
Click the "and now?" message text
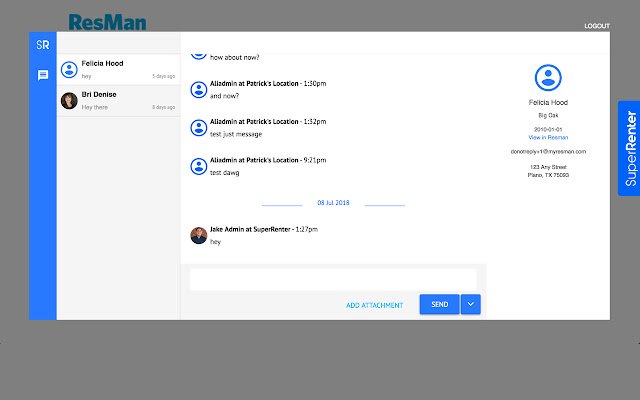click(x=224, y=96)
